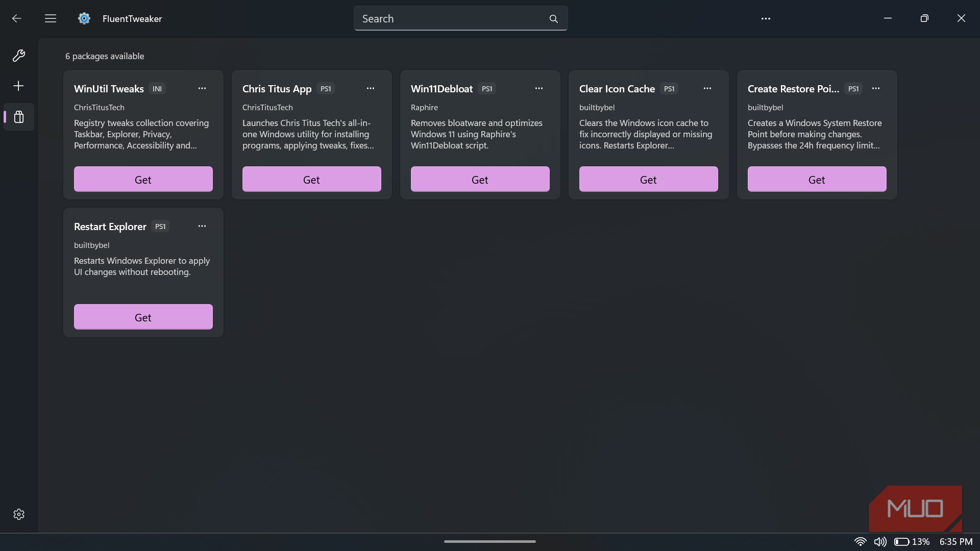Restore down the FluentTweaker window

tap(924, 18)
